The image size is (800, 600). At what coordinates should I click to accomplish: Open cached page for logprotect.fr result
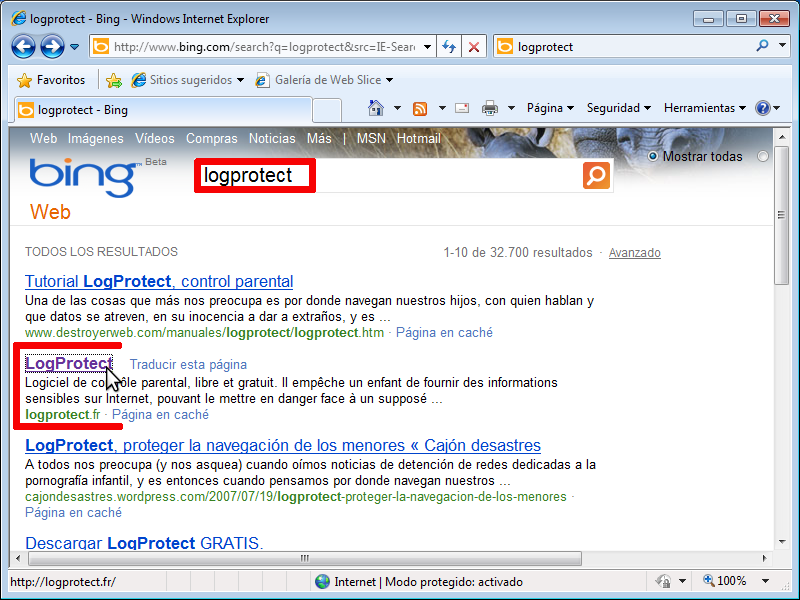(x=160, y=414)
